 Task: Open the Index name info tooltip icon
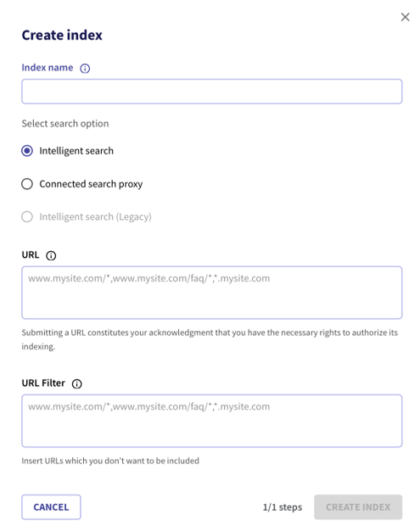85,69
